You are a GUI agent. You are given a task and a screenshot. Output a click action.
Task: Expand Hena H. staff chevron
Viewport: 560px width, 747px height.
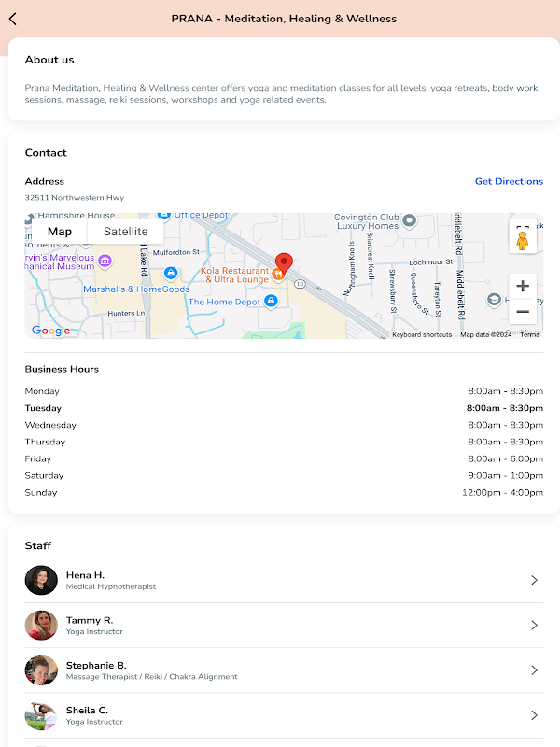534,580
